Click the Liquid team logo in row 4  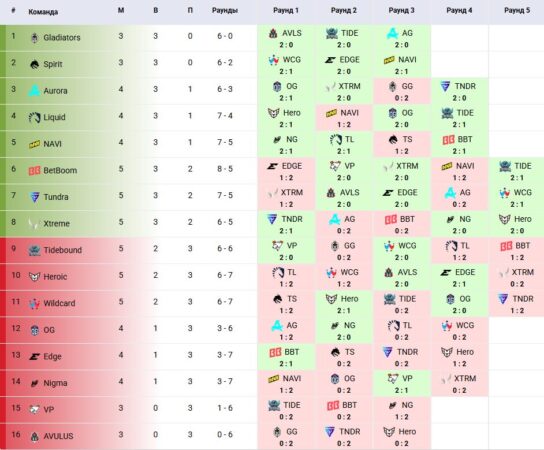pos(34,117)
